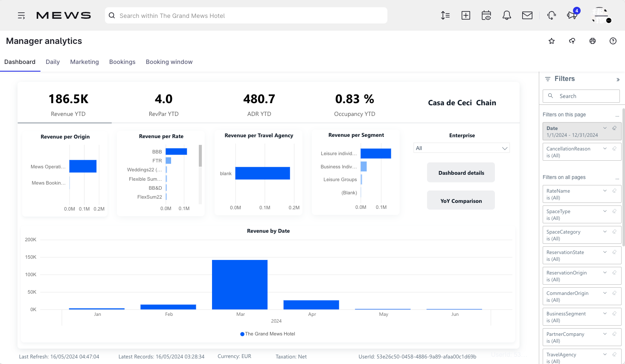Open the Marketing tab
The width and height of the screenshot is (625, 364).
pos(84,62)
